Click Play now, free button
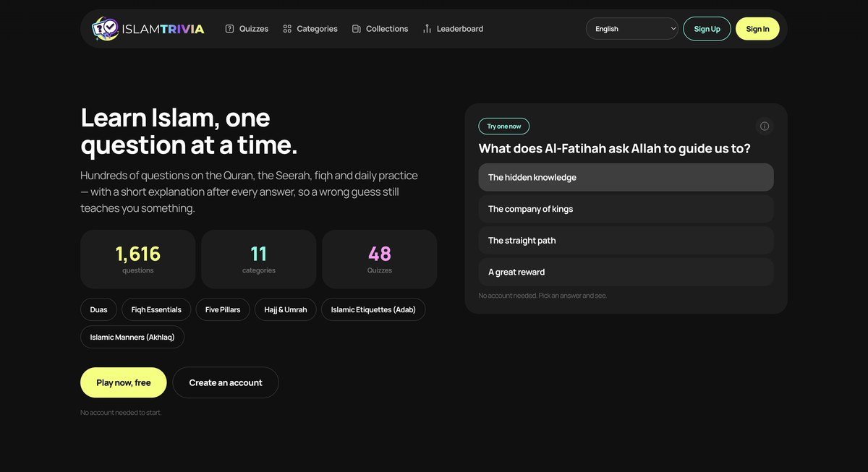This screenshot has width=868, height=472. (x=124, y=382)
